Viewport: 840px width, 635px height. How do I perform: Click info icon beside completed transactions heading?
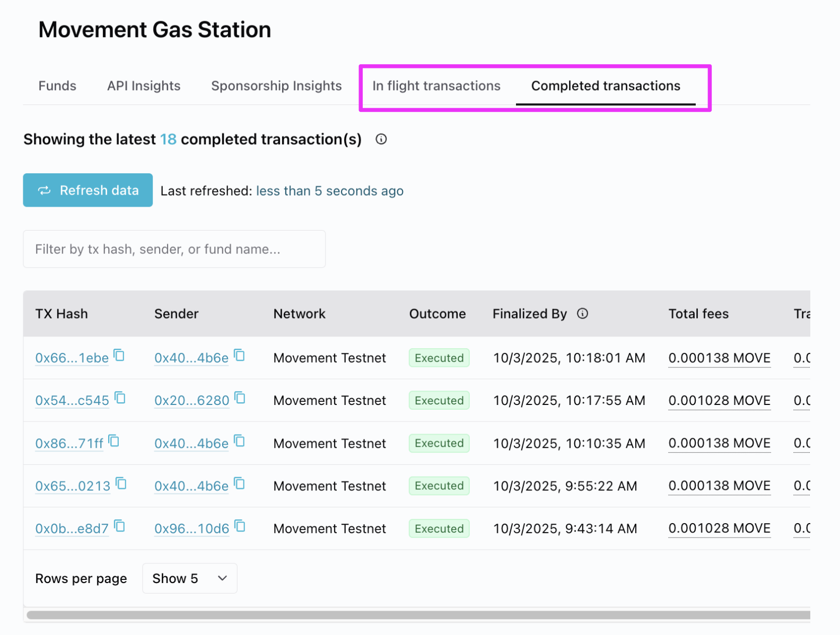tap(381, 139)
